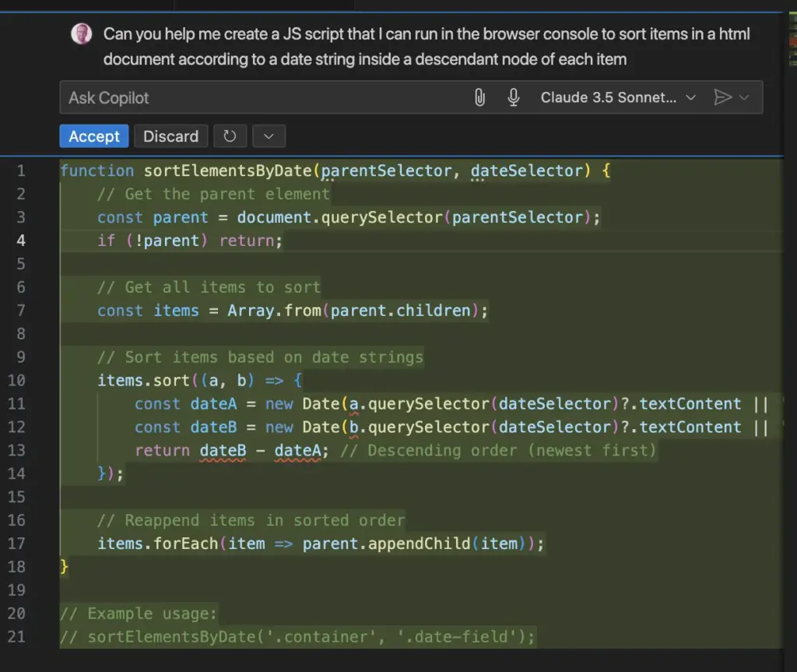
Task: Click the closing brace on line 18
Action: 64,567
